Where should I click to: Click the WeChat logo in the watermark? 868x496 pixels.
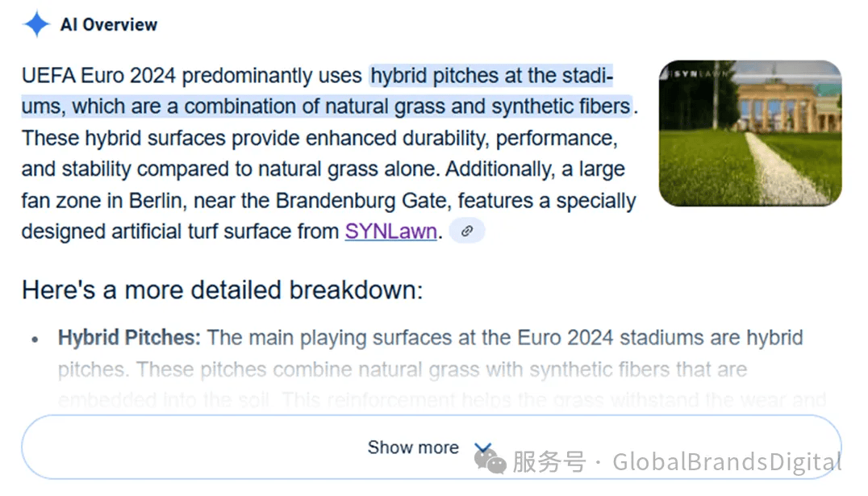[x=490, y=461]
